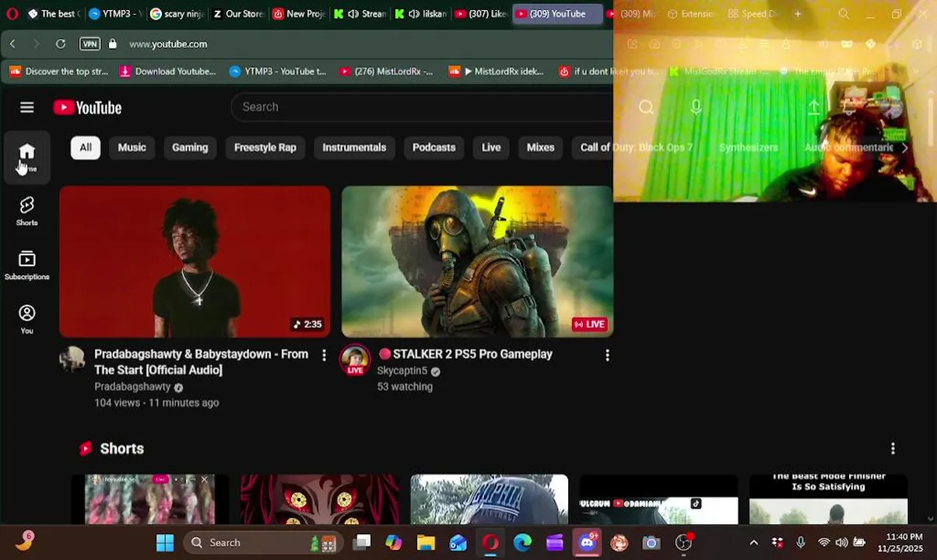The width and height of the screenshot is (937, 560).
Task: Select the Music filter chip
Action: pos(132,147)
